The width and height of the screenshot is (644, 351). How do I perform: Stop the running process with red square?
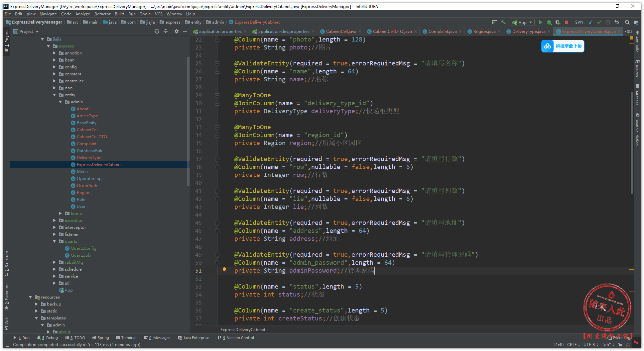567,22
